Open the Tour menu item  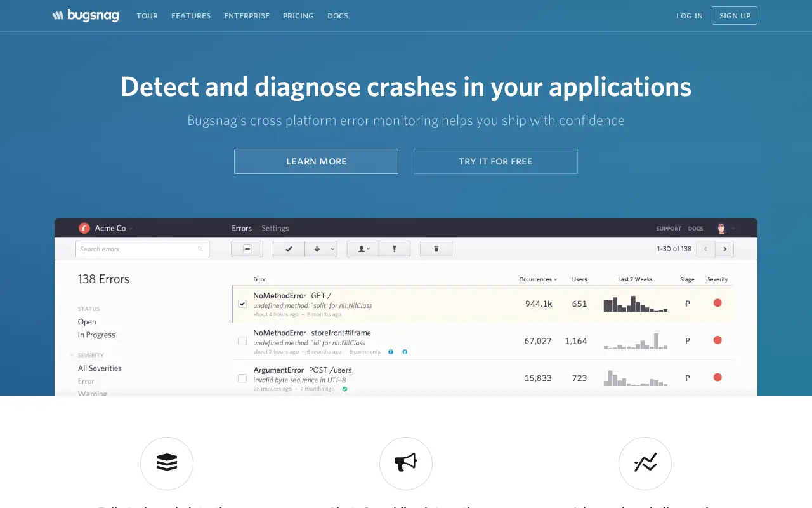click(x=147, y=16)
